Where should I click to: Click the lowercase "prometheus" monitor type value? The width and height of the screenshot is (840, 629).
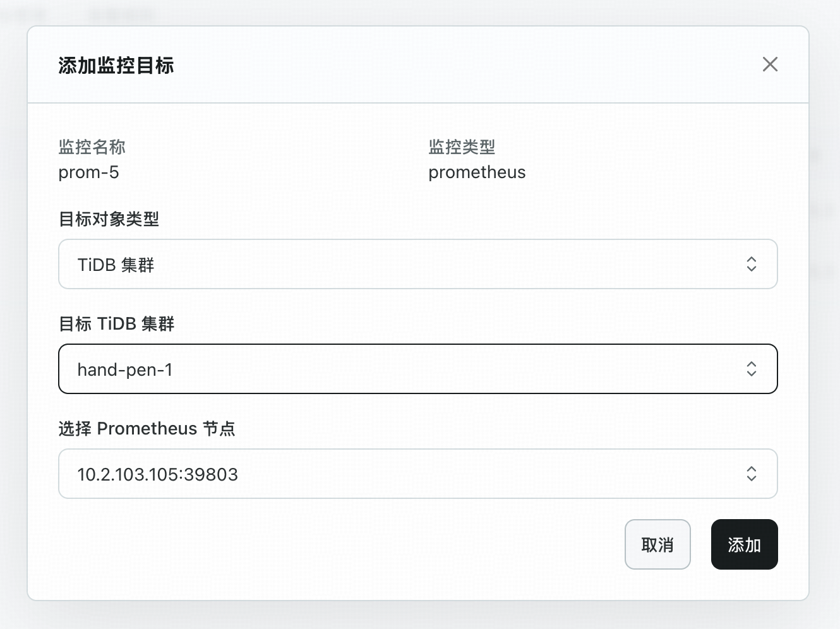tap(477, 172)
